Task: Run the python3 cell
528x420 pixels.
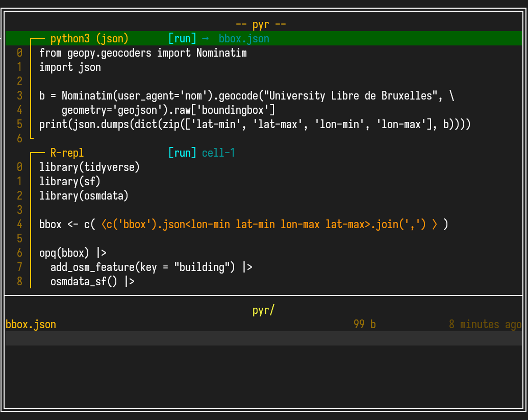Action: pos(182,39)
